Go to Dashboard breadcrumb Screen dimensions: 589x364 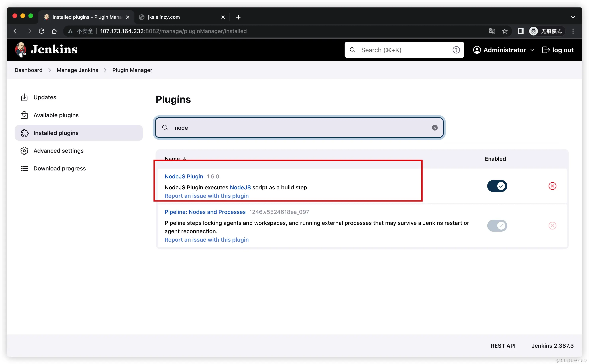click(x=28, y=70)
